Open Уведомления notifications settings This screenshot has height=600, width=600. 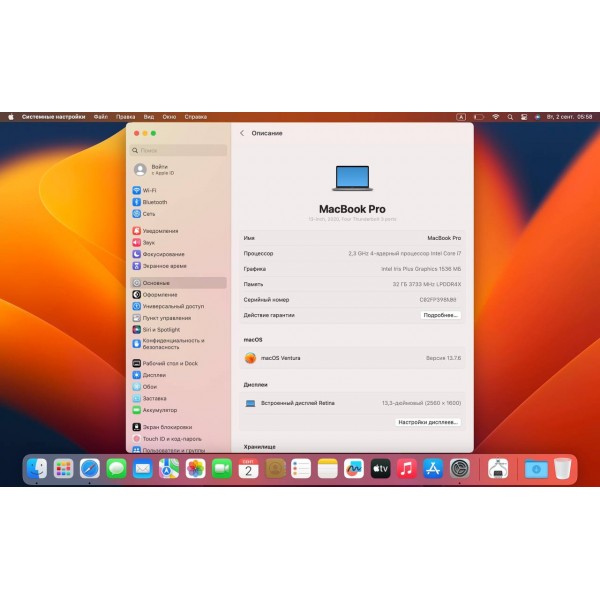[155, 231]
